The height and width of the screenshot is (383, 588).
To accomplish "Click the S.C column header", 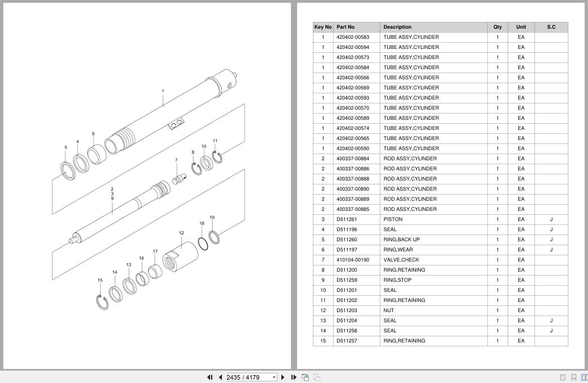I will [x=551, y=27].
